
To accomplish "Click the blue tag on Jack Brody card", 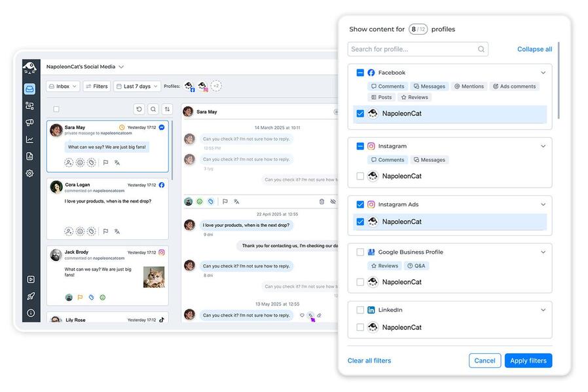I will click(91, 298).
